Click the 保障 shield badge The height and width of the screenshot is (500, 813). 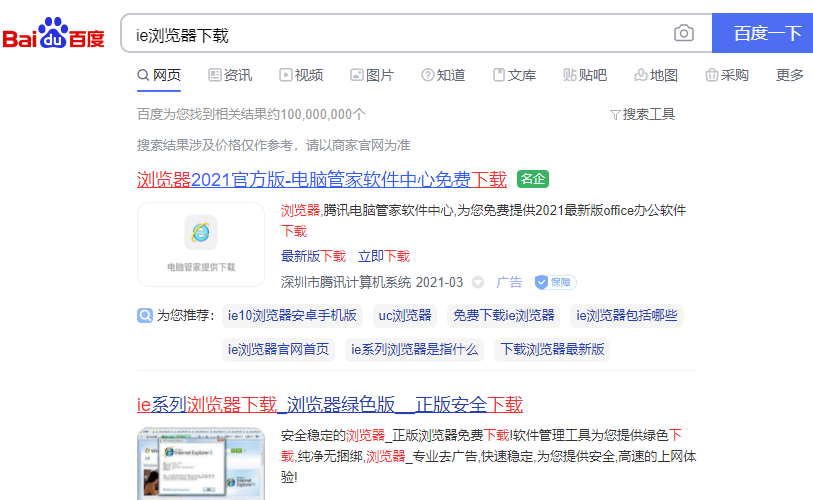pos(555,282)
